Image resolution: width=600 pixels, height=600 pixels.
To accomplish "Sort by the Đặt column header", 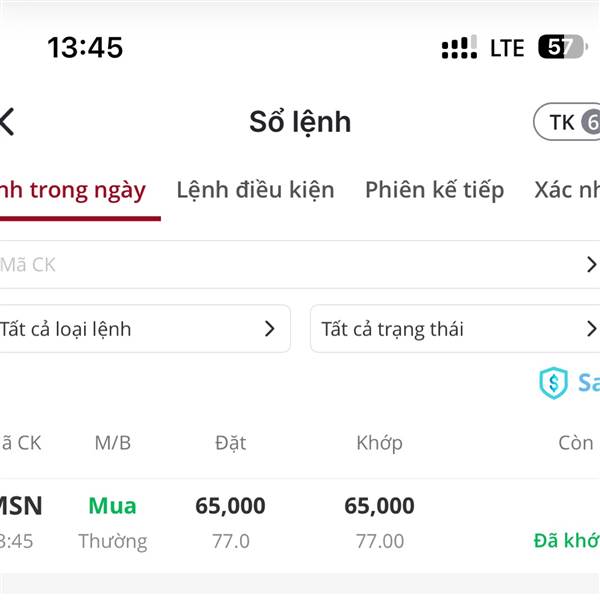I will tap(230, 443).
